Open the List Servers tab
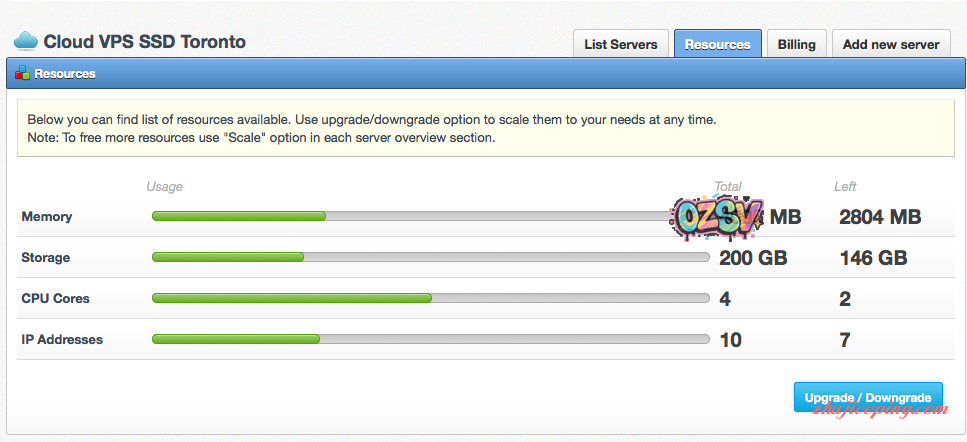The image size is (967, 442). point(620,44)
